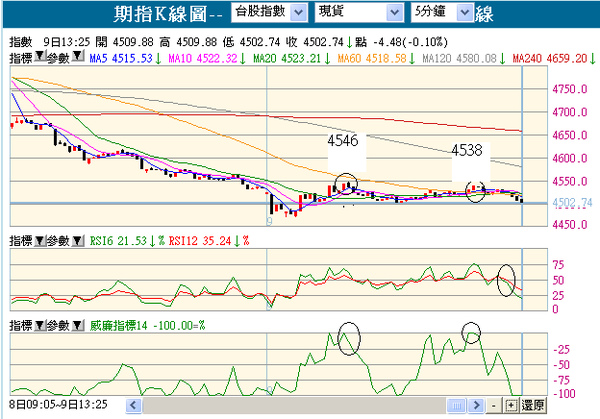Screen dimensions: 600x419
Task: Expand 指標 arrow in RSI panel
Action: (40, 241)
